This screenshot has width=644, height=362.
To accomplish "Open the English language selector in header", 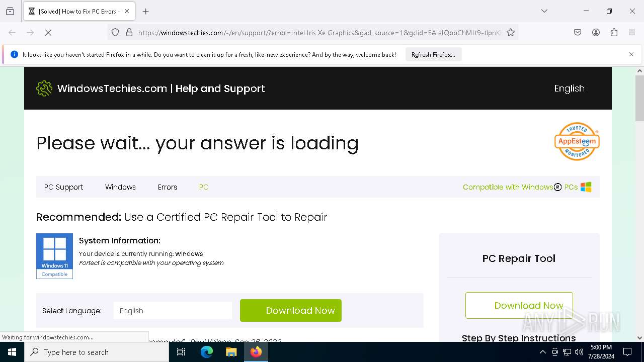I will point(569,88).
